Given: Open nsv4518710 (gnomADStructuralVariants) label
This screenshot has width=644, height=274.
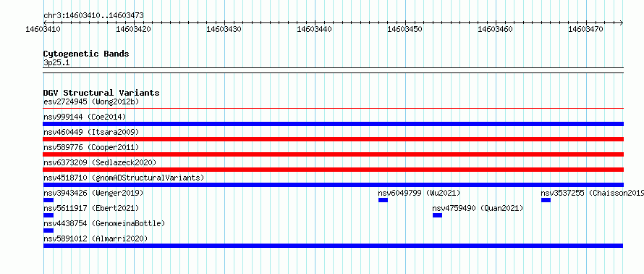Looking at the screenshot, I should pos(124,178).
